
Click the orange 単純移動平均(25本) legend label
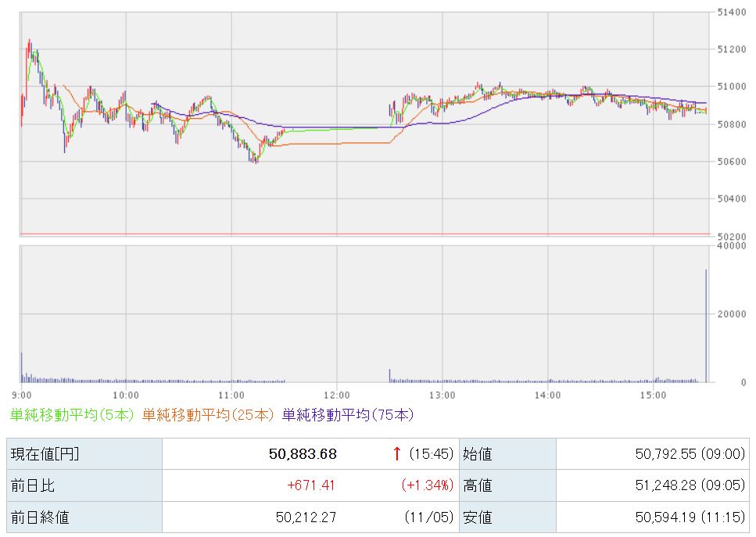[209, 414]
